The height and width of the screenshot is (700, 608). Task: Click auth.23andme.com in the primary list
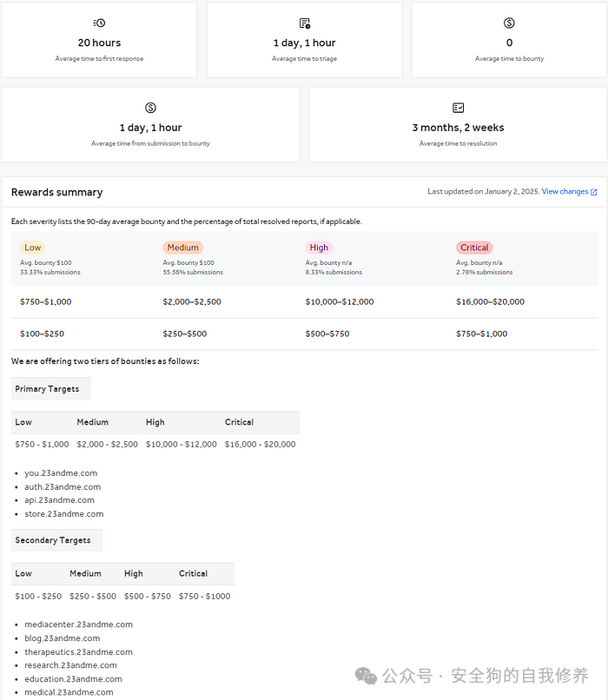pyautogui.click(x=63, y=487)
